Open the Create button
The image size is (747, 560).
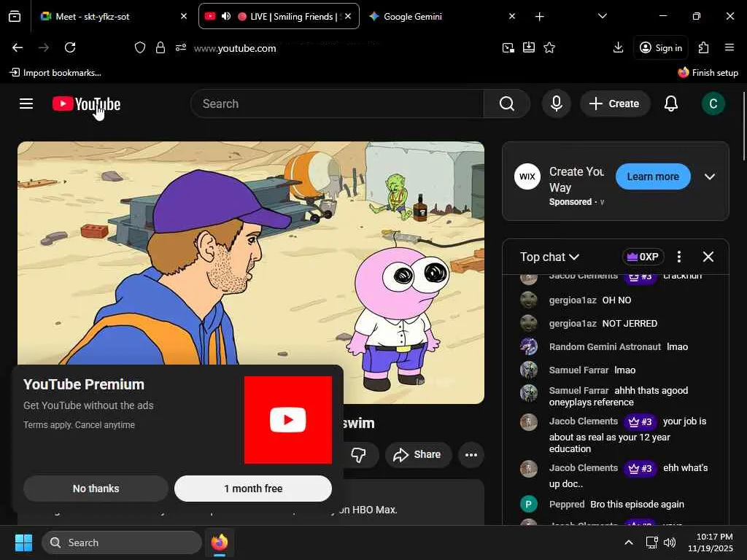[x=615, y=104]
